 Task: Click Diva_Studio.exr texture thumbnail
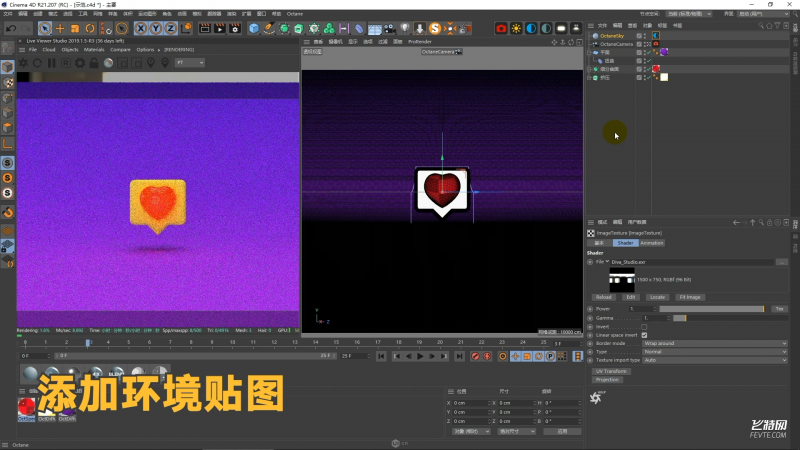[x=622, y=280]
